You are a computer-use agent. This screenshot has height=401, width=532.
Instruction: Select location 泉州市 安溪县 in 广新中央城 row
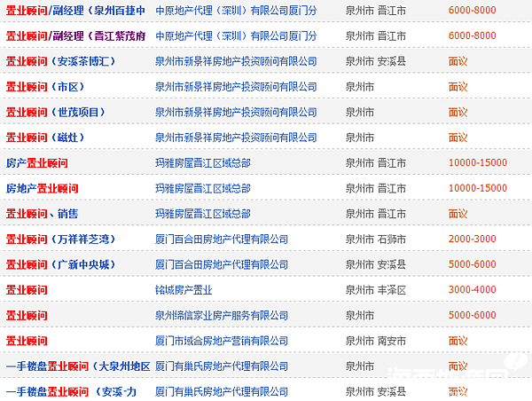coord(376,265)
